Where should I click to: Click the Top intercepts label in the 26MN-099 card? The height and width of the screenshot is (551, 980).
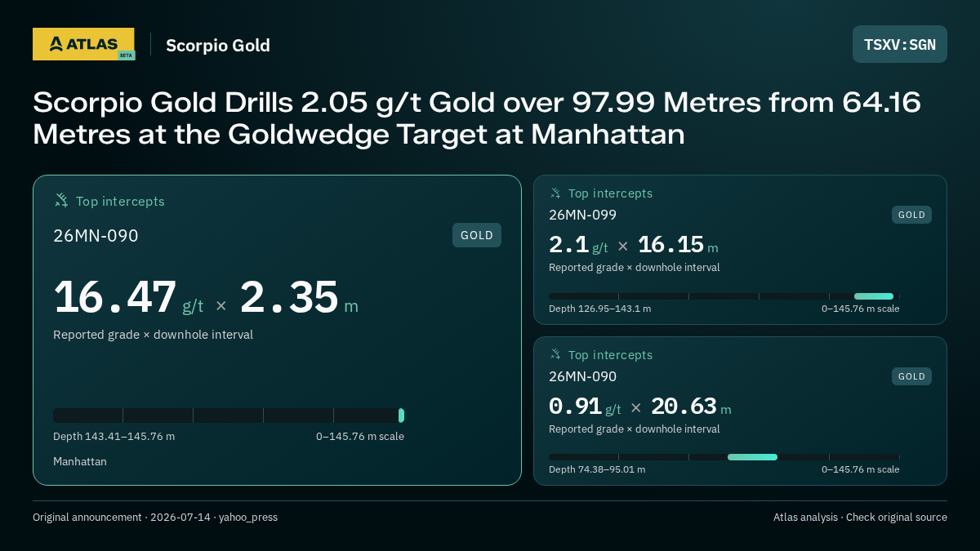tap(610, 193)
